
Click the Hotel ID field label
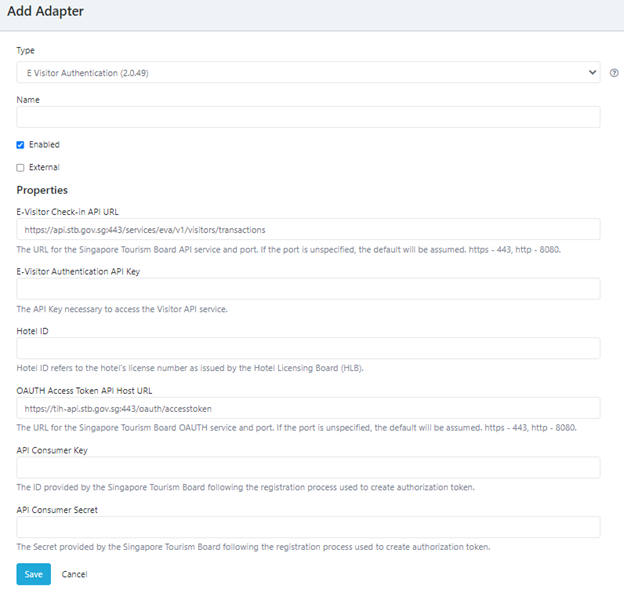(32, 330)
